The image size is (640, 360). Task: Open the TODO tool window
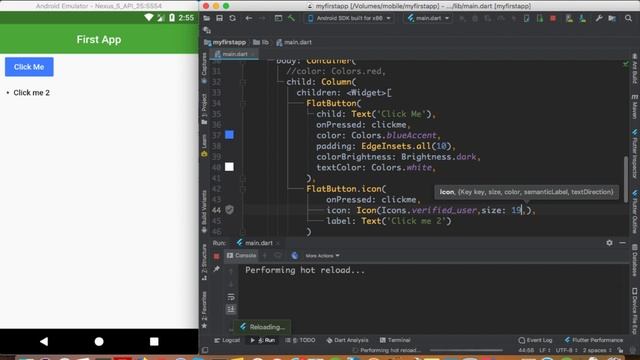point(300,340)
